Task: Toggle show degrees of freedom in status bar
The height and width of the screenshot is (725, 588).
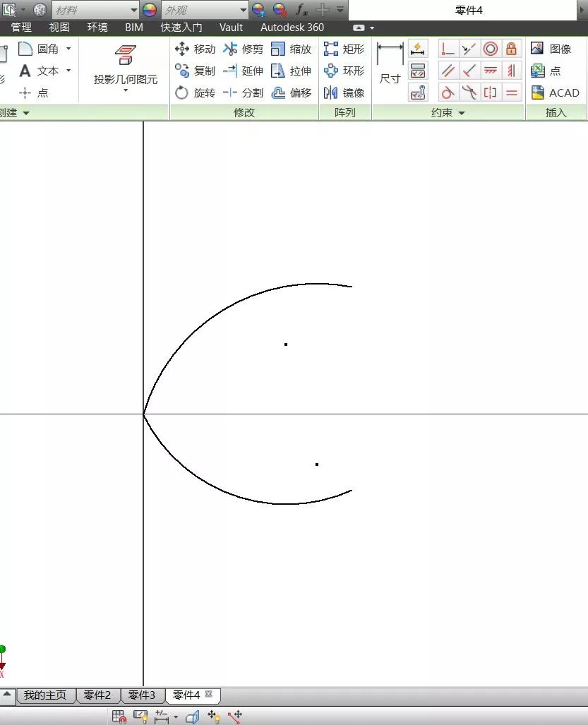Action: [214, 717]
